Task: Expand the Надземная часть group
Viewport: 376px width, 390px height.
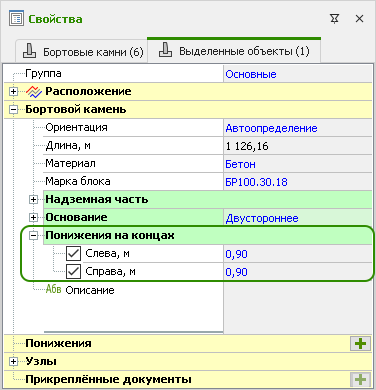Action: click(33, 200)
